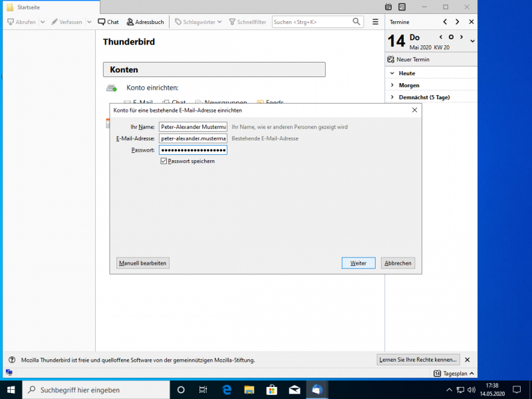Uncheck Passwort speichern checkbox

point(164,162)
